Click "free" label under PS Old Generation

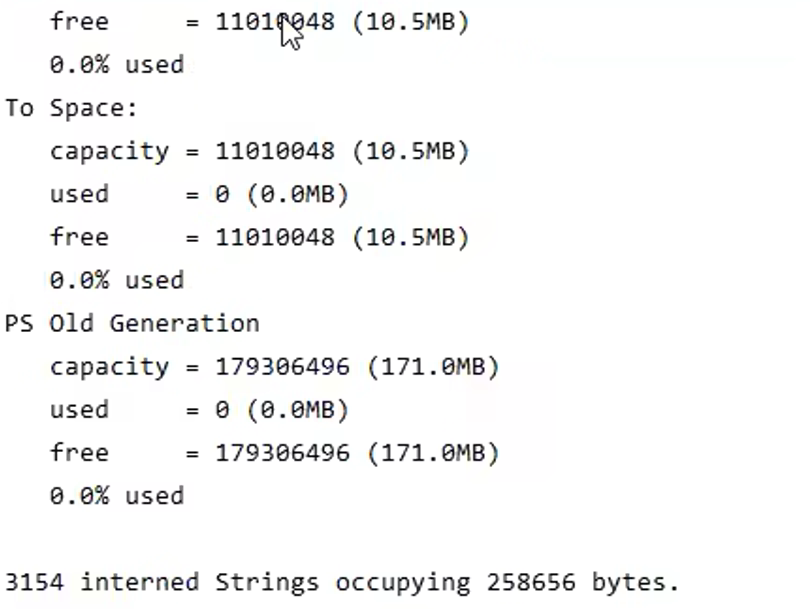click(x=79, y=453)
